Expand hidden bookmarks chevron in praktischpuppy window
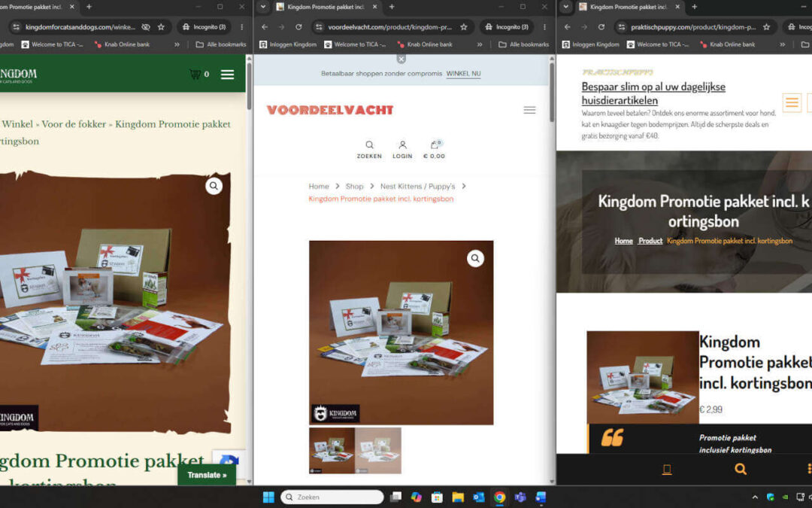Image resolution: width=812 pixels, height=508 pixels. (783, 44)
